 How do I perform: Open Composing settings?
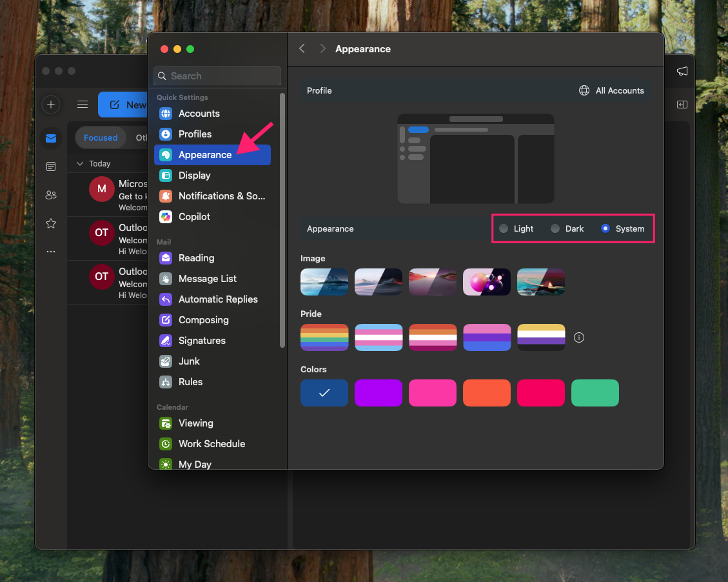(212, 320)
